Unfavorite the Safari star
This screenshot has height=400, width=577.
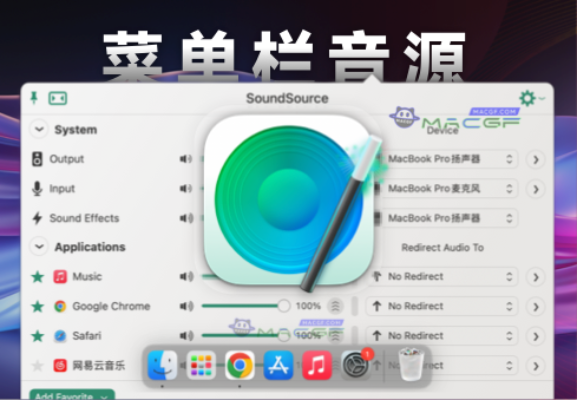[x=38, y=336]
